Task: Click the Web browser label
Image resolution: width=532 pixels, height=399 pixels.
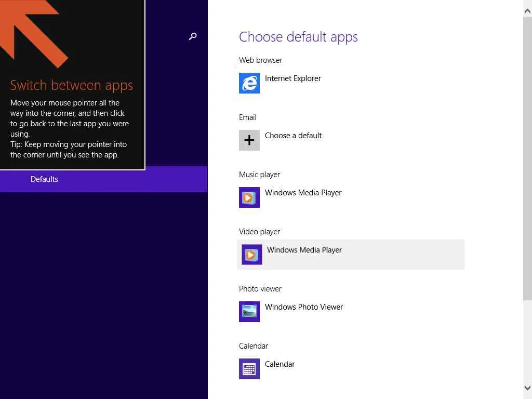Action: pyautogui.click(x=261, y=60)
